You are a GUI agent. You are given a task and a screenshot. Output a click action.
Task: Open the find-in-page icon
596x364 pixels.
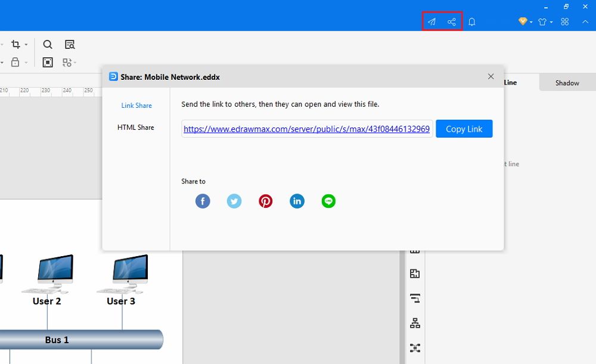pyautogui.click(x=70, y=45)
